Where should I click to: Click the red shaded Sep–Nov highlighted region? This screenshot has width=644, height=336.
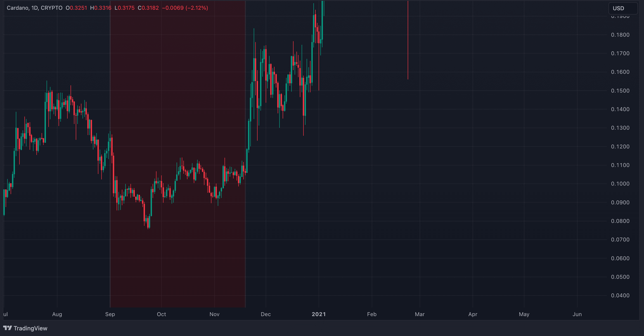178,154
